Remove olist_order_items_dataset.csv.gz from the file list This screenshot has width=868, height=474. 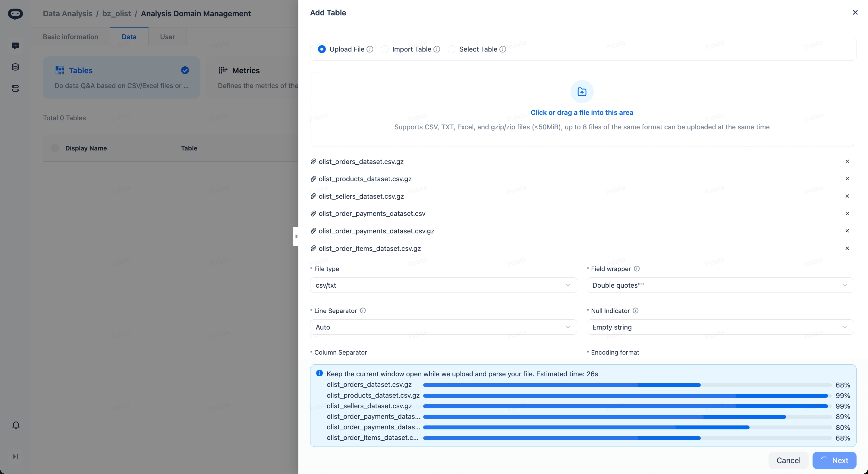847,248
